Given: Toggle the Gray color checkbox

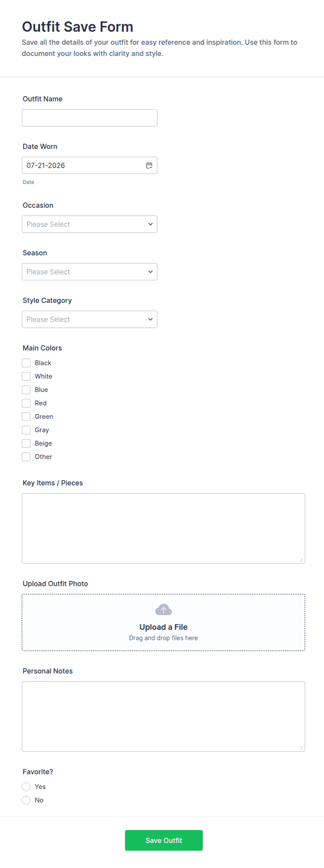Looking at the screenshot, I should pyautogui.click(x=26, y=430).
